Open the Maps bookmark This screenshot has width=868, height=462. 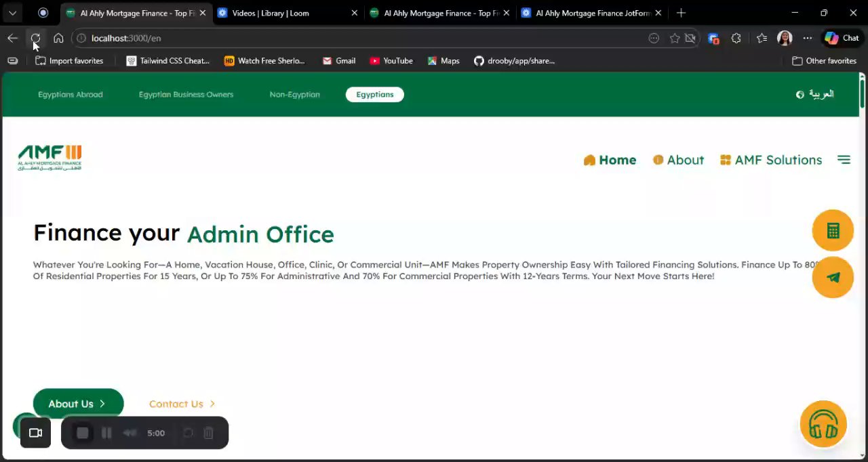[443, 61]
